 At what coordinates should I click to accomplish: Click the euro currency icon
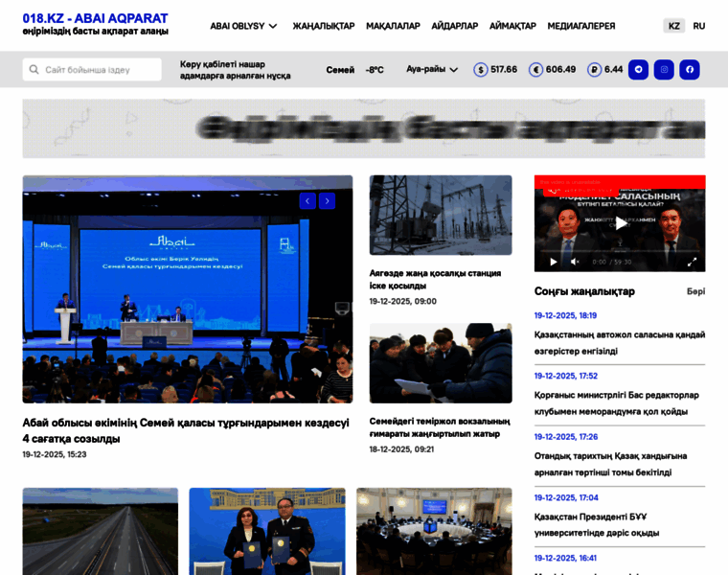(x=535, y=70)
